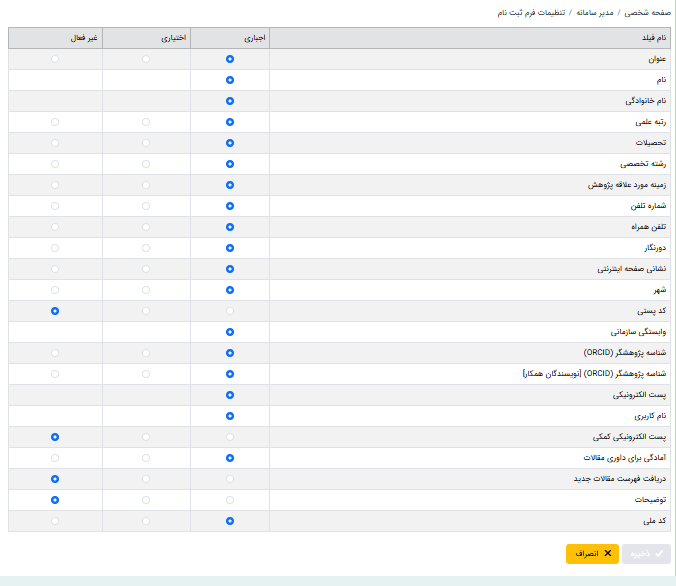Set تلفن همراه to غیر فعال
Viewport: 676px width, 586px height.
pos(55,227)
